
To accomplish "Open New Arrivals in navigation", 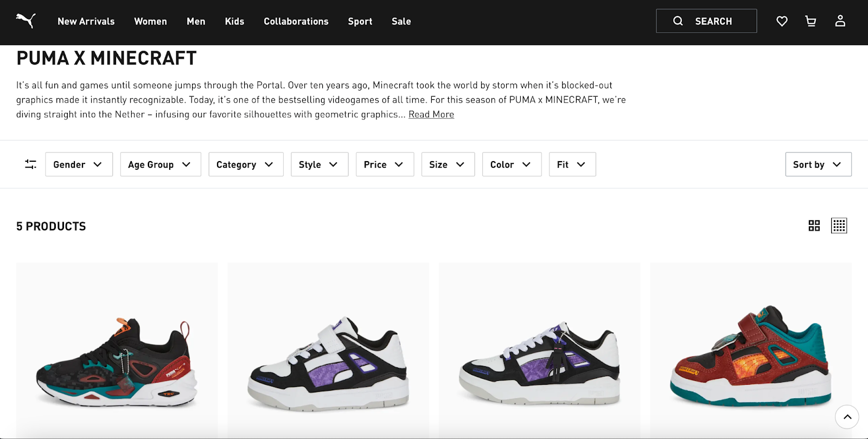I will [86, 22].
